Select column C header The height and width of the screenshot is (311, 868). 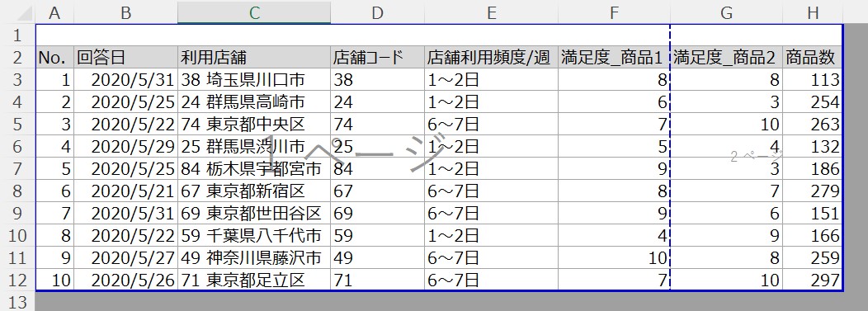click(254, 12)
